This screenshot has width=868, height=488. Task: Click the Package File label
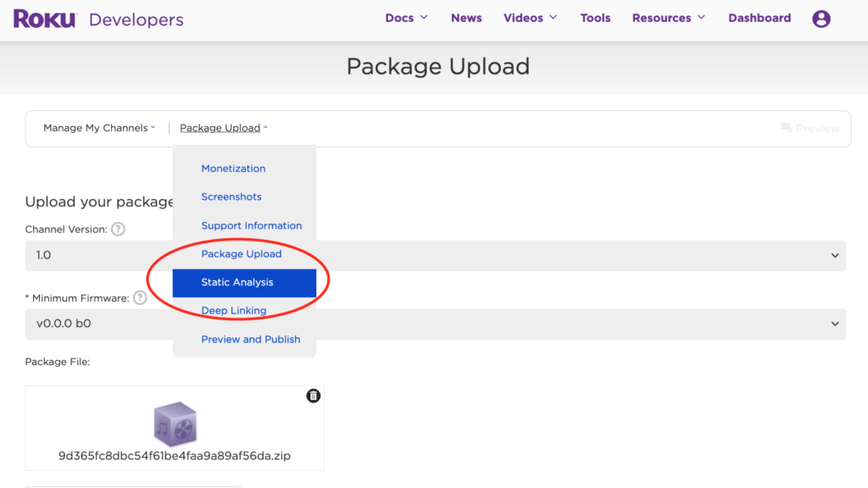pyautogui.click(x=58, y=362)
